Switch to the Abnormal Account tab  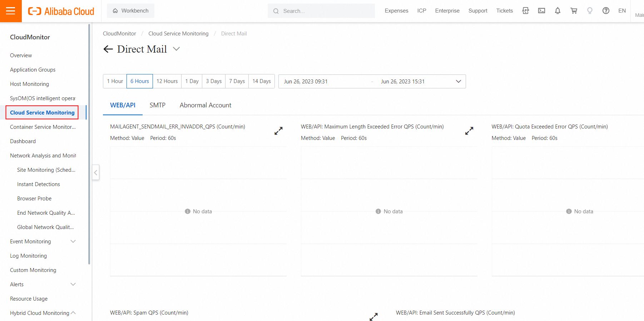[x=205, y=105]
